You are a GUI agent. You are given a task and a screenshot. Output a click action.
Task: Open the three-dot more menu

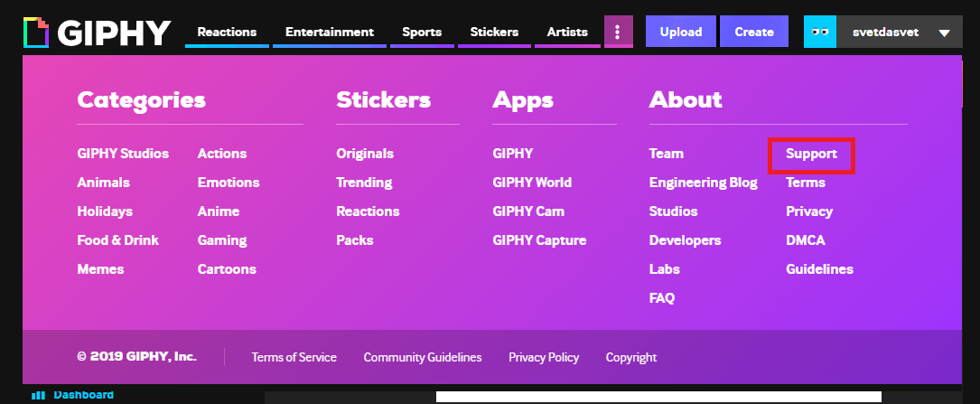[618, 32]
